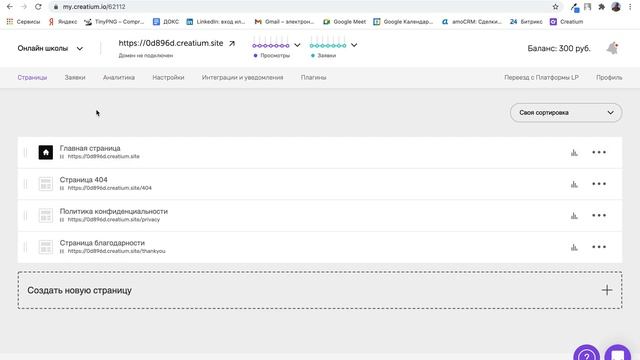Open the Политика конфиденциальности page title
The image size is (640, 360).
113,211
